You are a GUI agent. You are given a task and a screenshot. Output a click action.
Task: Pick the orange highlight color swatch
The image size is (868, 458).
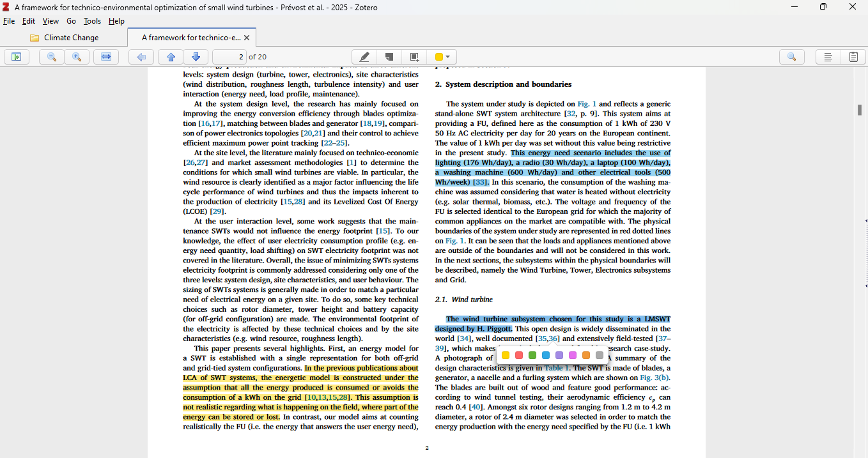585,355
